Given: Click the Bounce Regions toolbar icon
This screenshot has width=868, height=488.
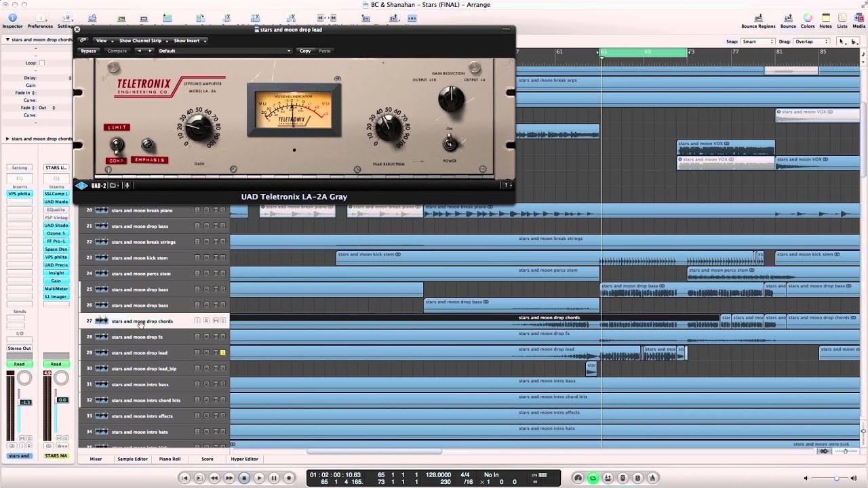Looking at the screenshot, I should pyautogui.click(x=757, y=18).
